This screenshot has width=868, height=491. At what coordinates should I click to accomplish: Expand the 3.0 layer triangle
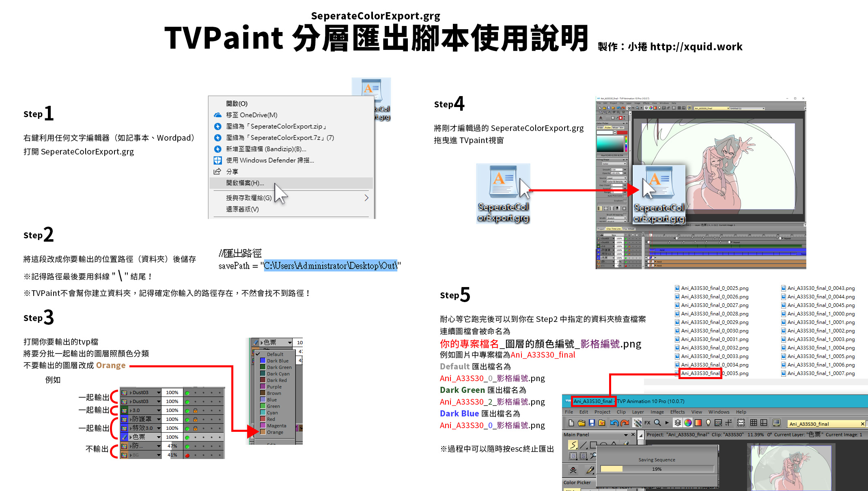[x=131, y=410]
